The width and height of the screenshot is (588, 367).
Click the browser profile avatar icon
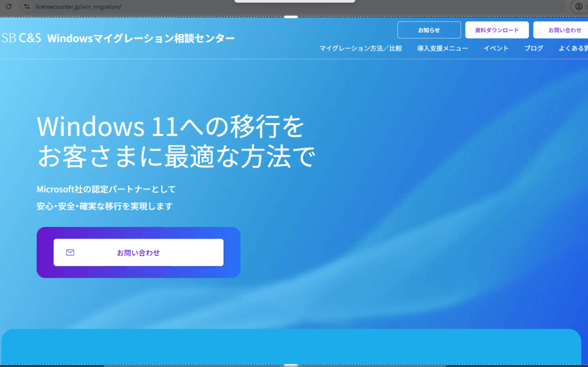tap(579, 6)
